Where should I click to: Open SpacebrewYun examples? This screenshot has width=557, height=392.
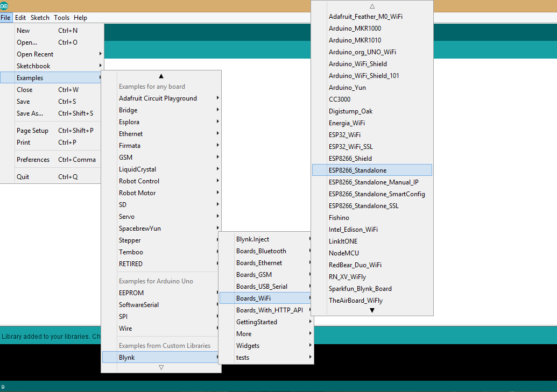tap(161, 229)
